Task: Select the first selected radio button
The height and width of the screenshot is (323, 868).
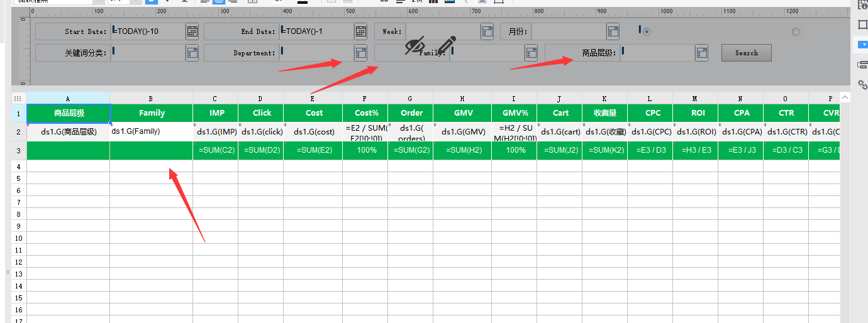Action: coord(647,31)
